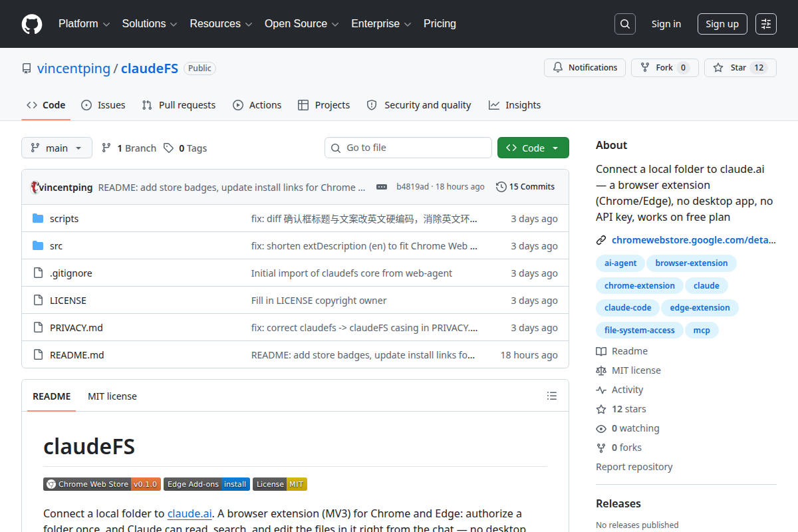This screenshot has width=798, height=532.
Task: Open the Pricing link
Action: click(440, 24)
